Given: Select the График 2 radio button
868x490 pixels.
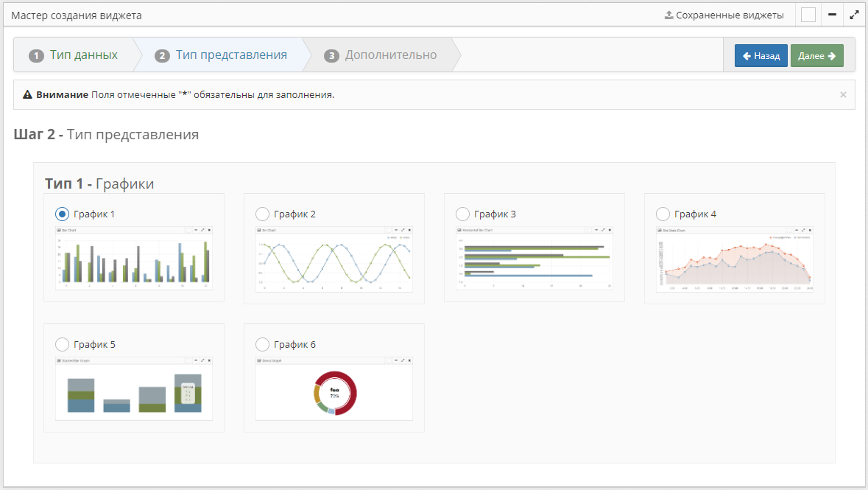Looking at the screenshot, I should pyautogui.click(x=262, y=214).
